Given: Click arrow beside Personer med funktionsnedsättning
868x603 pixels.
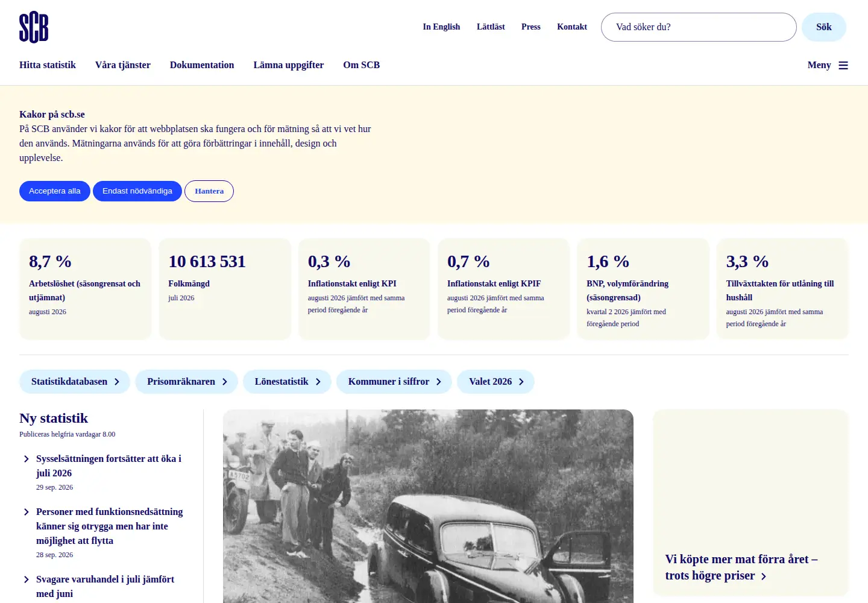Looking at the screenshot, I should click(x=26, y=512).
